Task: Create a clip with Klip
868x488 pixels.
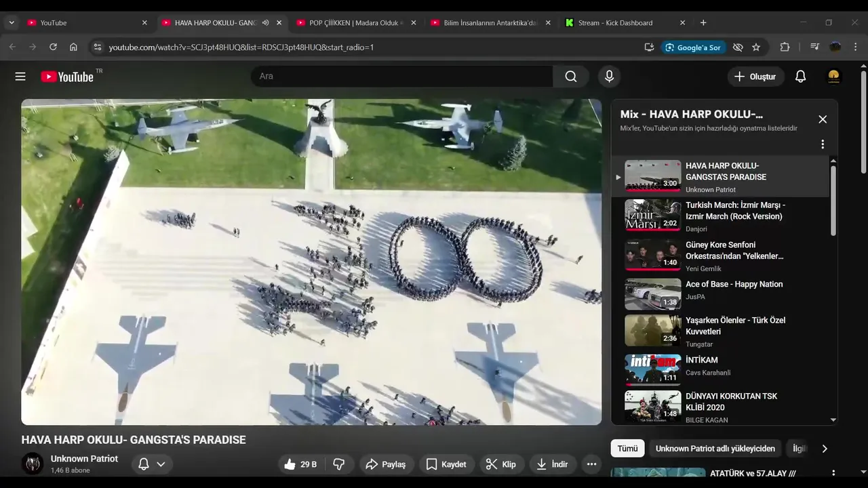Action: tap(501, 464)
